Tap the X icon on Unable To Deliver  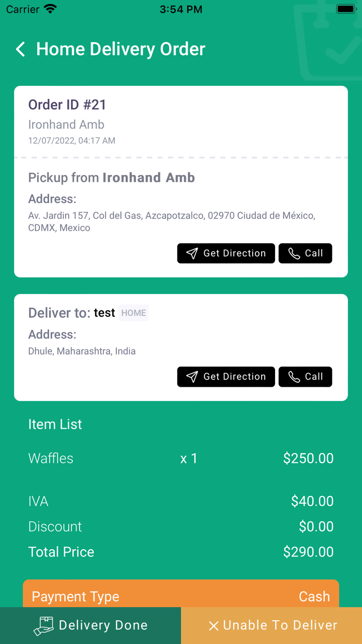214,625
